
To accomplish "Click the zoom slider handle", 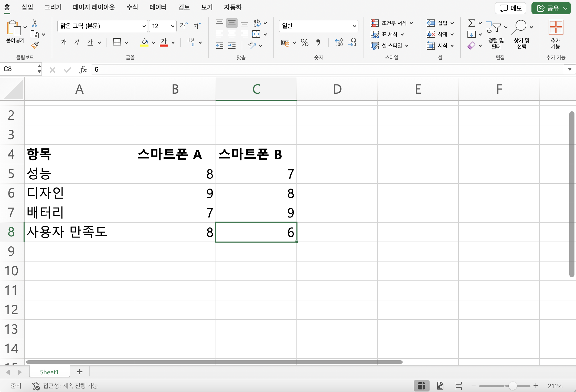I will pyautogui.click(x=513, y=386).
